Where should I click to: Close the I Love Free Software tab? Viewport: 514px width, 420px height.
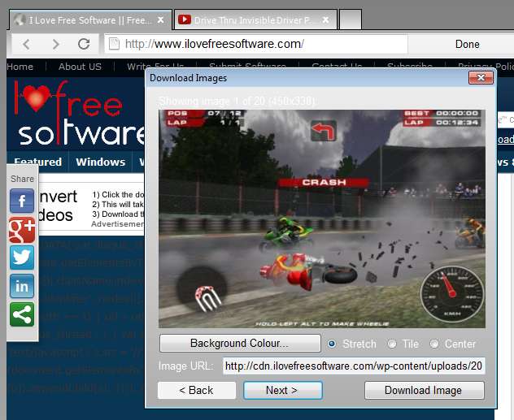coord(161,20)
